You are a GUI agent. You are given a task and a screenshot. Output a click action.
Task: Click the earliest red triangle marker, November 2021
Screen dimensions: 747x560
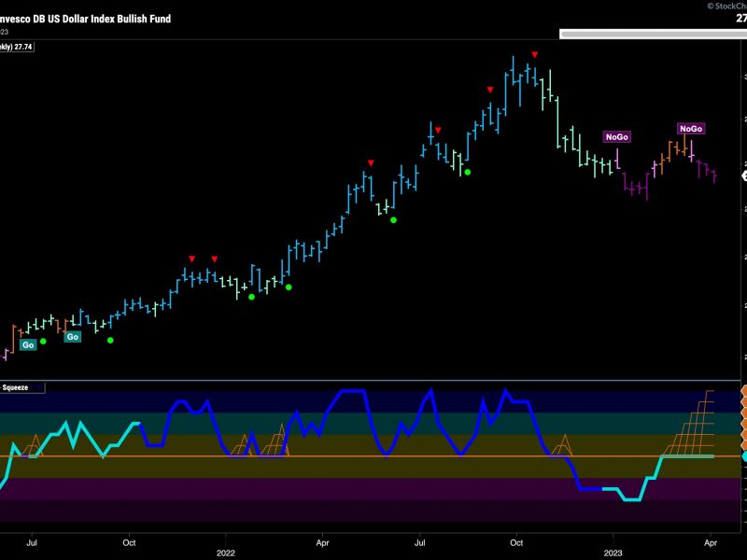click(192, 259)
